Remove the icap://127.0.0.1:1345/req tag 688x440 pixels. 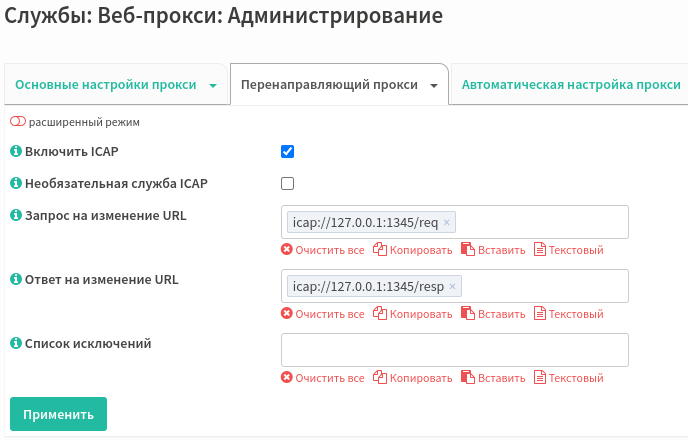[447, 222]
